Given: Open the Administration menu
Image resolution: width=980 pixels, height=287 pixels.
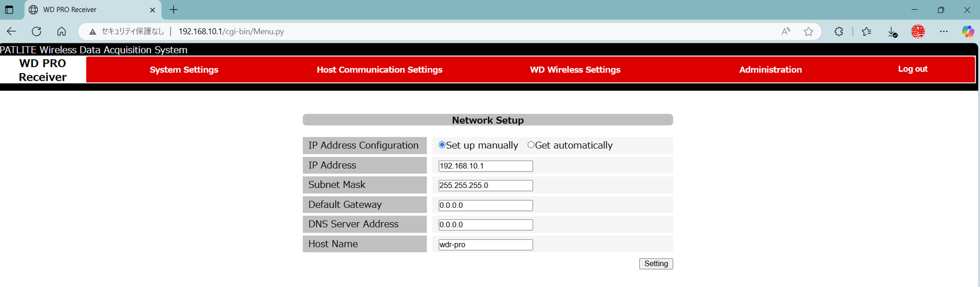Looking at the screenshot, I should (770, 70).
